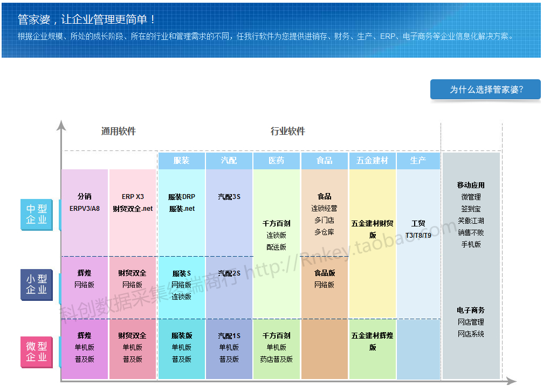This screenshot has width=543, height=392.
Task: Click the 笑傲江湖 mobile app link
Action: (x=471, y=221)
